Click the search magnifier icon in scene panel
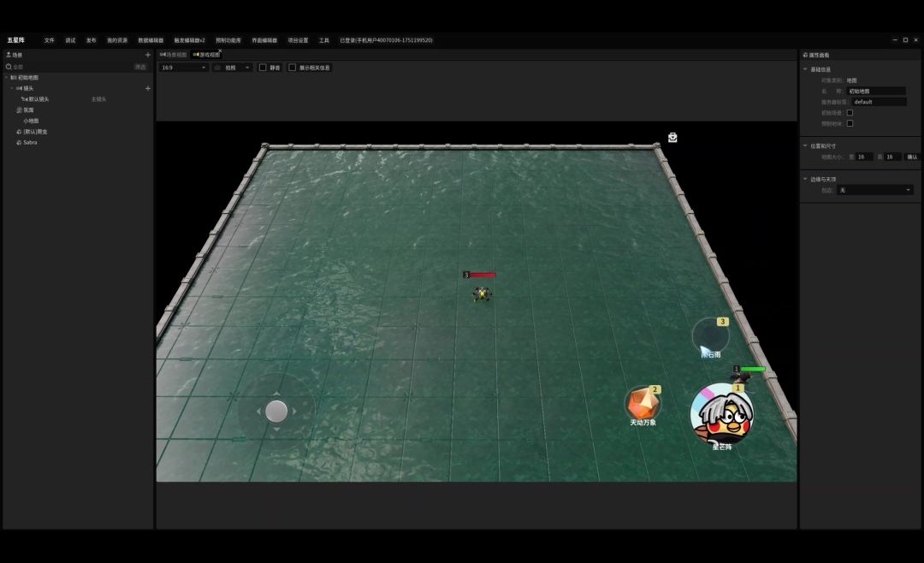This screenshot has width=924, height=563. tap(9, 67)
